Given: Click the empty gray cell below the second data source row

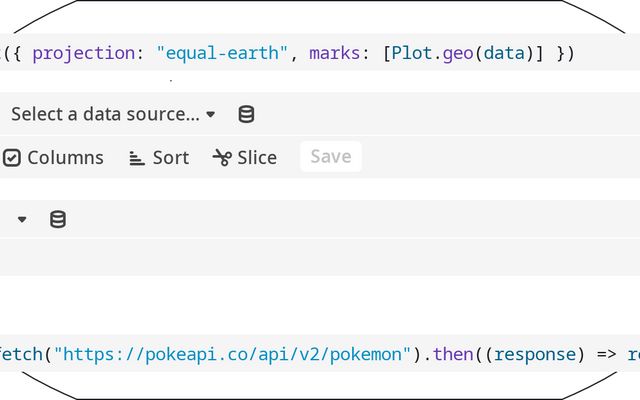Looking at the screenshot, I should [x=320, y=258].
